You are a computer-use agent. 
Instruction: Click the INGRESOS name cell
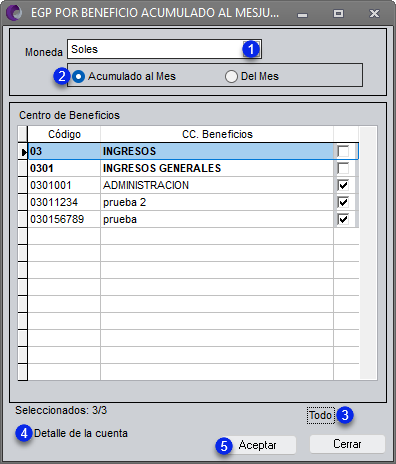(217, 151)
